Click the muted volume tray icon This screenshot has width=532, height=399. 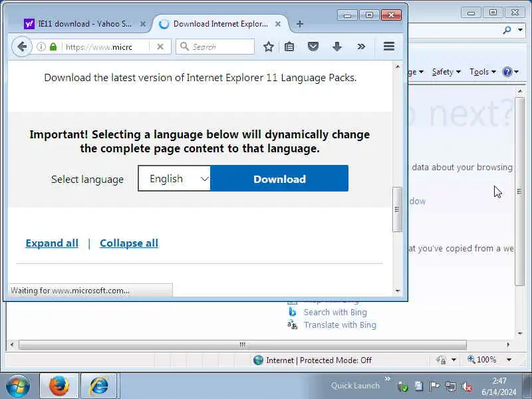(467, 386)
